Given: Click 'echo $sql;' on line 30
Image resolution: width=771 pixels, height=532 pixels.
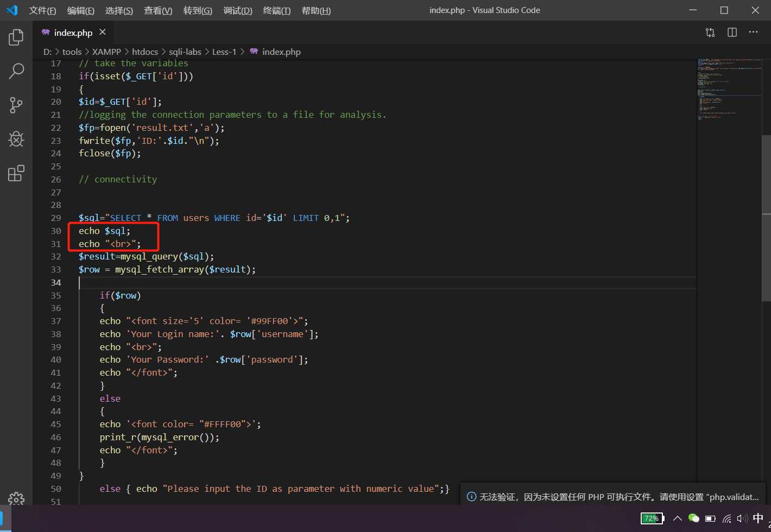Looking at the screenshot, I should pos(105,231).
